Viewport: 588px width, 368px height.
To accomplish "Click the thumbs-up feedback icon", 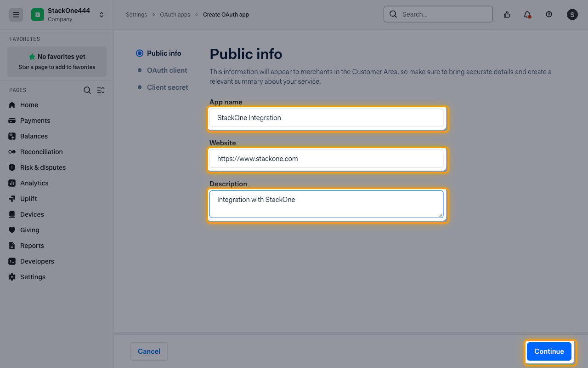I will (x=507, y=14).
